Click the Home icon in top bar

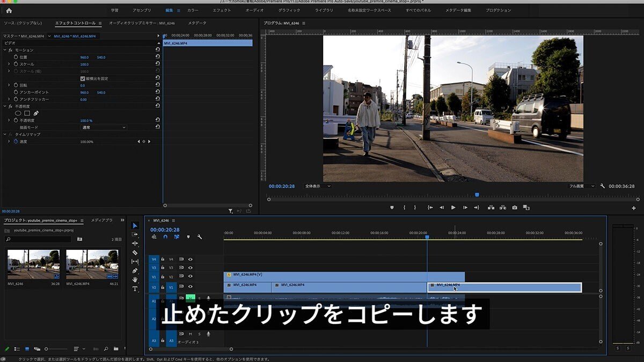pyautogui.click(x=9, y=10)
